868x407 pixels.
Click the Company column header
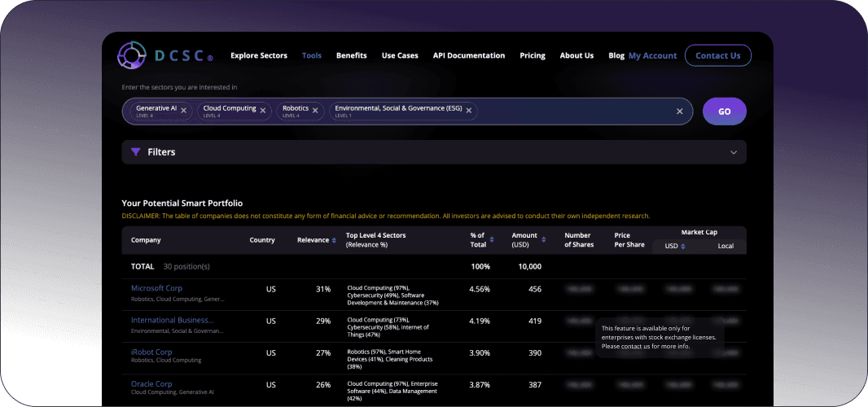146,240
